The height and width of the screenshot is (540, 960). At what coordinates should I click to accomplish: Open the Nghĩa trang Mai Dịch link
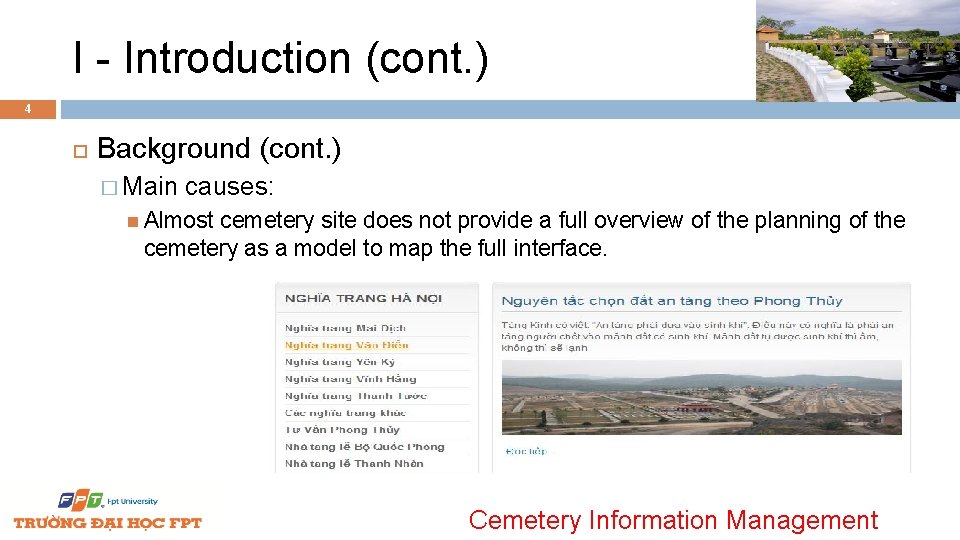click(x=345, y=328)
